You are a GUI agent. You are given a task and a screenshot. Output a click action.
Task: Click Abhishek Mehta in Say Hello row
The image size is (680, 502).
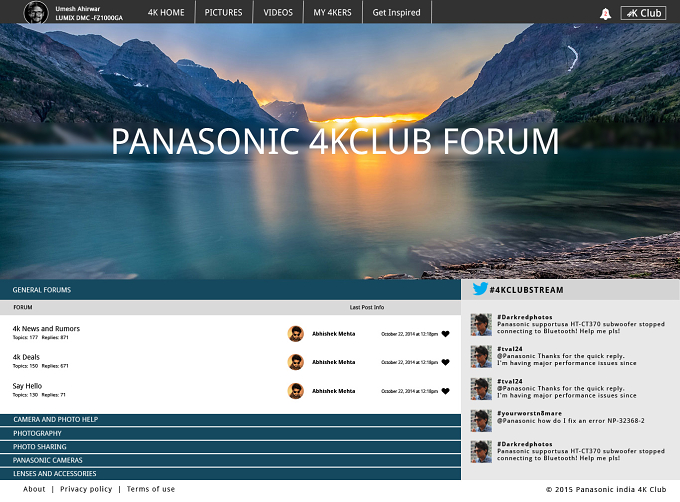click(x=333, y=391)
